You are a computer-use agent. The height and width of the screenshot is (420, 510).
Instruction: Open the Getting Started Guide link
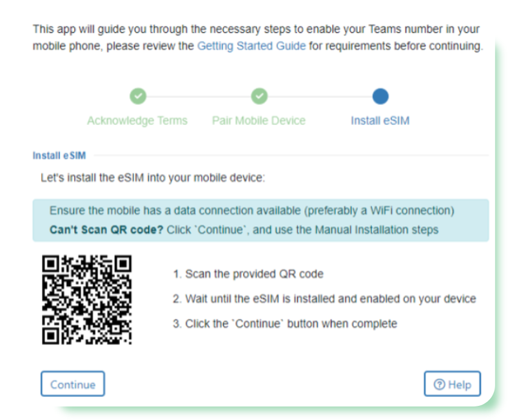pos(251,46)
